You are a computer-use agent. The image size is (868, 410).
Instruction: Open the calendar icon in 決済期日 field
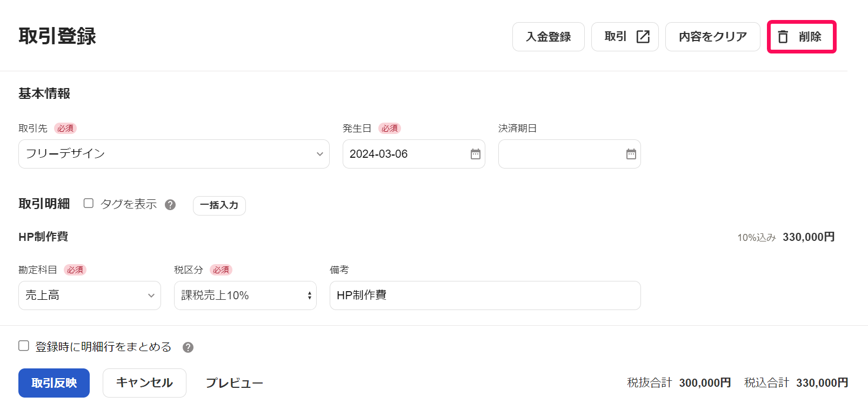pyautogui.click(x=631, y=154)
